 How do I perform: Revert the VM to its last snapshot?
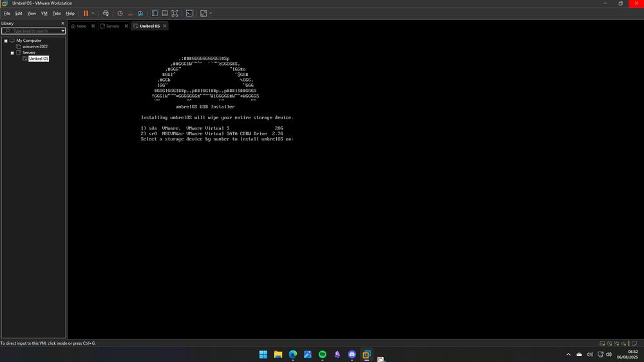pyautogui.click(x=130, y=13)
